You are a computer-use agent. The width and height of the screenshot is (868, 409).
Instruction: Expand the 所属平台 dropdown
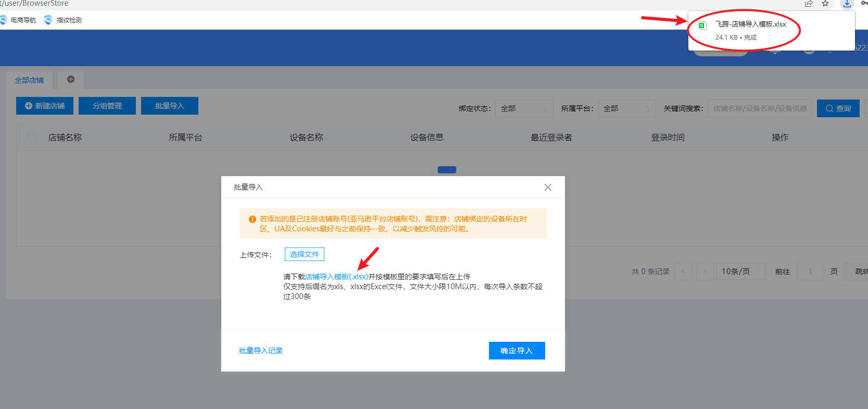pyautogui.click(x=626, y=108)
